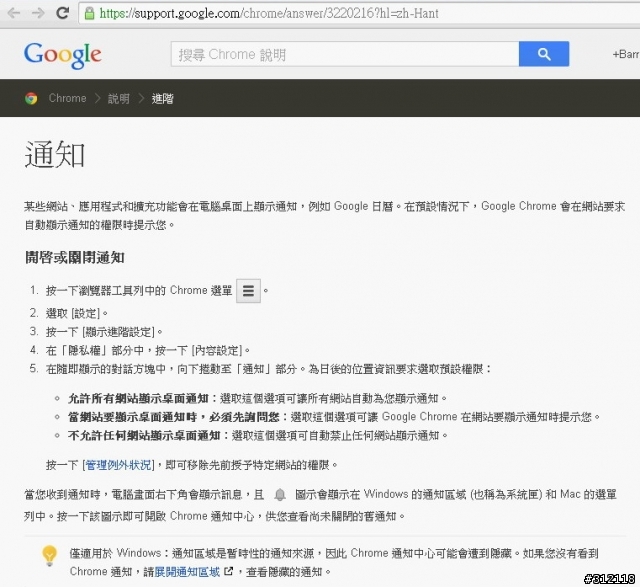
Task: Open the Chrome breadcrumb link
Action: click(67, 98)
